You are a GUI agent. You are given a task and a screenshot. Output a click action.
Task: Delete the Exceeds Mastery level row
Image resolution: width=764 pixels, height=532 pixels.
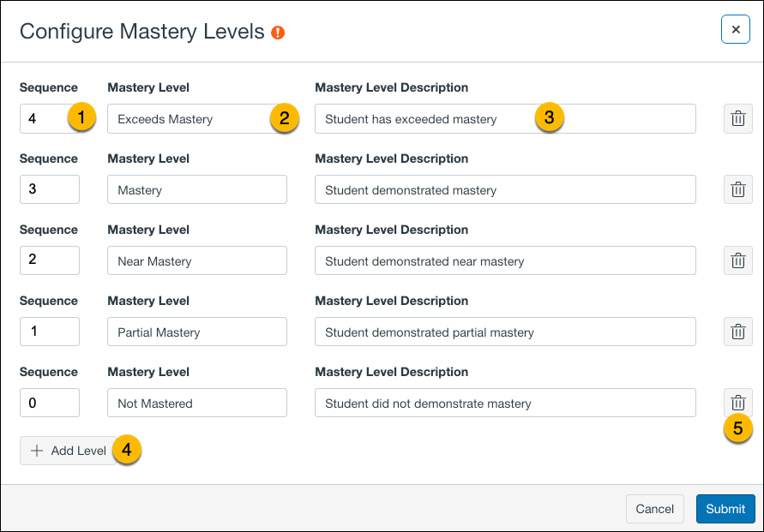737,118
